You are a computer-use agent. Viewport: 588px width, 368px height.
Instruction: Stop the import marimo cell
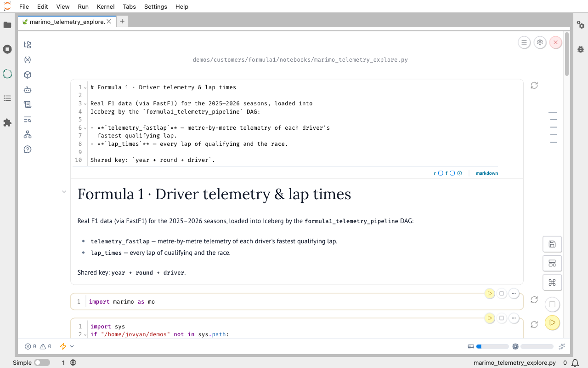(502, 293)
